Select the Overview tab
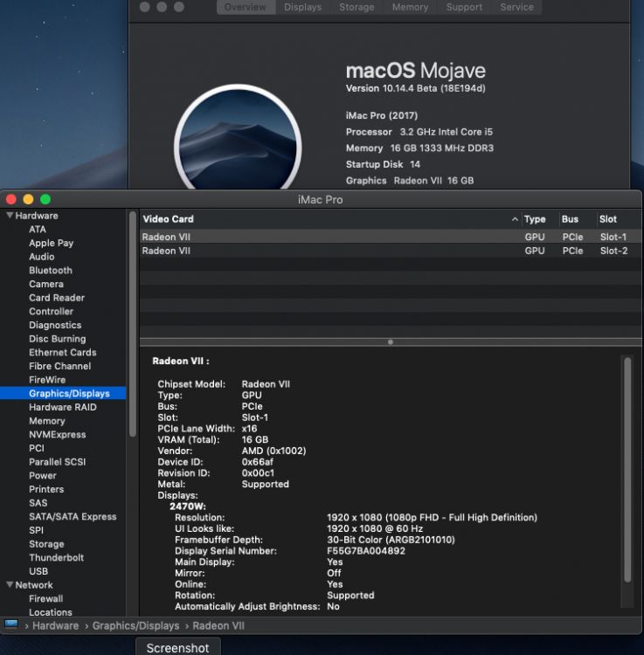The image size is (644, 655). (246, 7)
